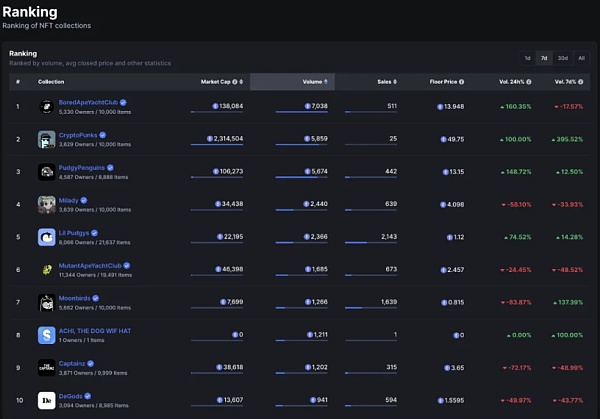Open the CryptoPunks collection name link

pos(82,133)
